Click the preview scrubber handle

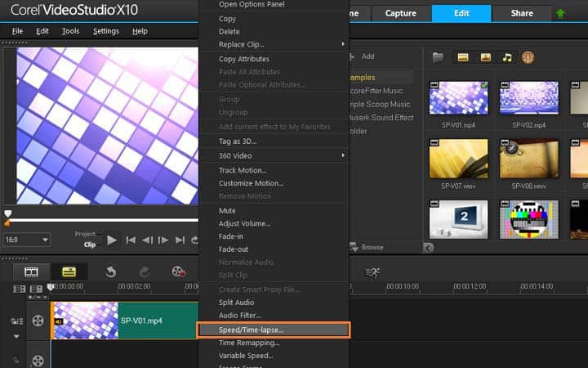click(x=8, y=214)
